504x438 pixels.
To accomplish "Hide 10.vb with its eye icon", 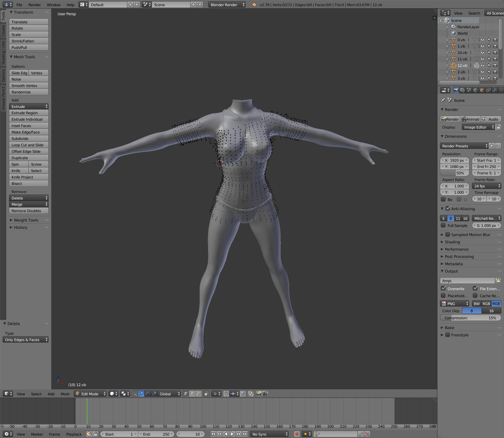I will [483, 53].
